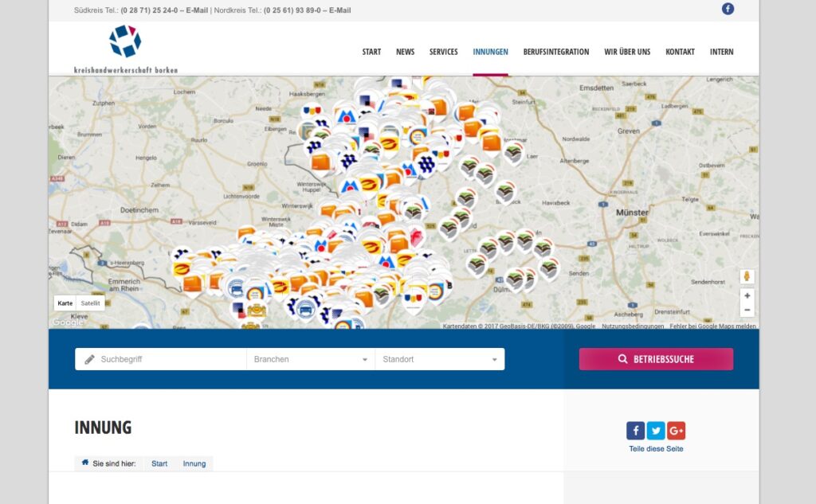Open the Nutzungsbedingungen map link
The height and width of the screenshot is (504, 816).
coord(633,326)
